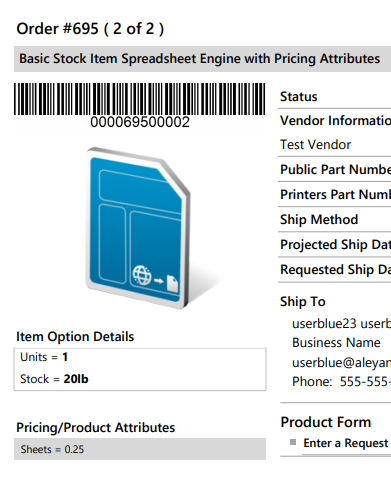391x483 pixels.
Task: Click the Vendor Information heading
Action: [x=335, y=121]
